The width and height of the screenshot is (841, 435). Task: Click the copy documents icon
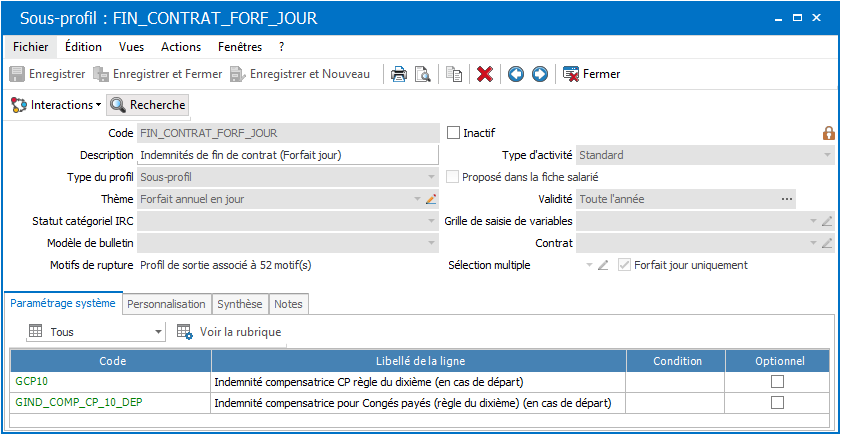pyautogui.click(x=454, y=74)
